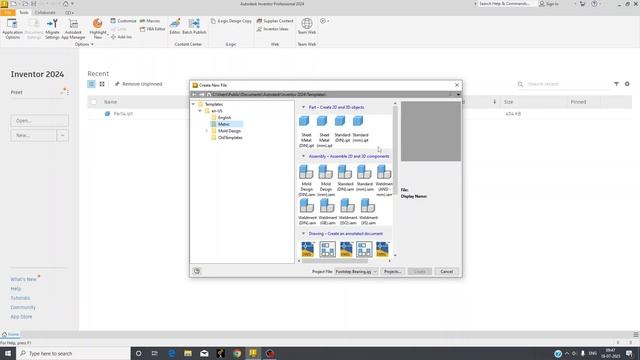
Task: Collapse the Assembly templates section
Action: tap(303, 156)
